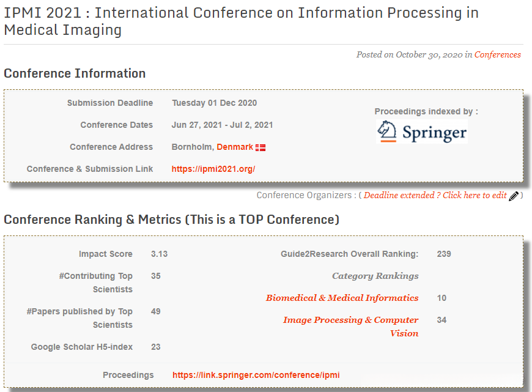532x392 pixels.
Task: Click 'Posted on October 30, 2020' text
Action: [409, 54]
